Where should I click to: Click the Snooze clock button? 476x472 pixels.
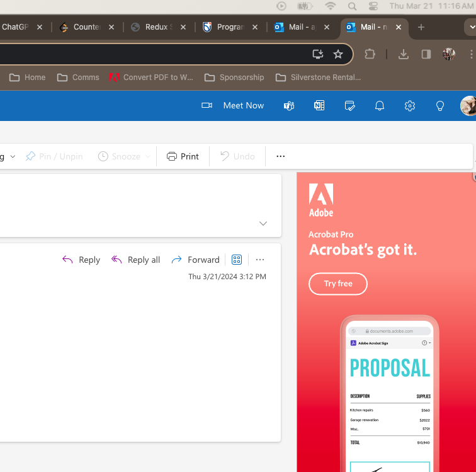pyautogui.click(x=119, y=156)
